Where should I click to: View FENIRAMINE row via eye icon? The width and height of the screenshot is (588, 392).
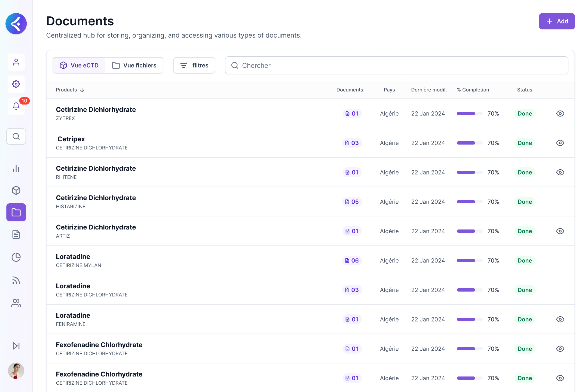pyautogui.click(x=560, y=319)
